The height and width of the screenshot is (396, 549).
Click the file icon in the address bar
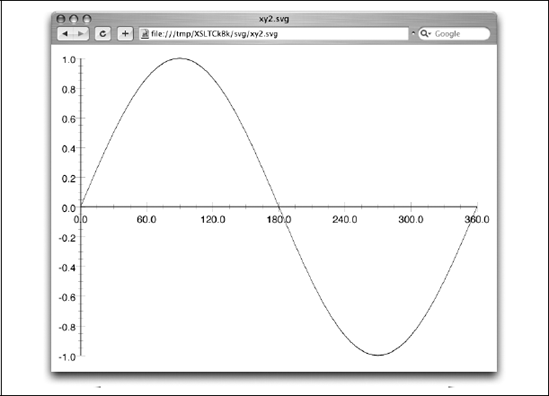pos(145,34)
